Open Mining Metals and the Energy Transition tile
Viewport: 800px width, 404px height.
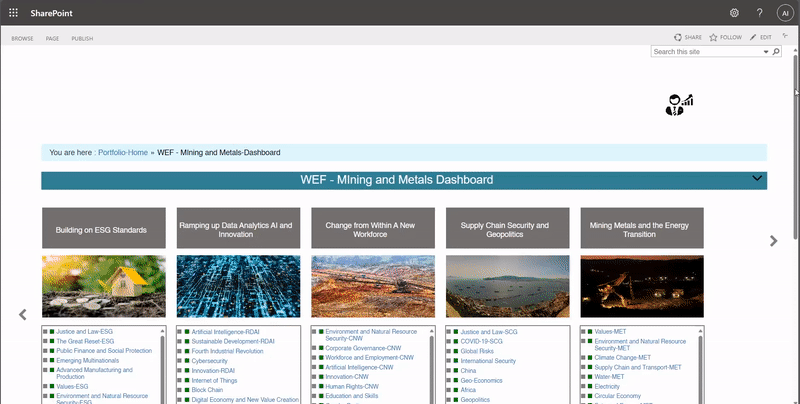pos(642,228)
